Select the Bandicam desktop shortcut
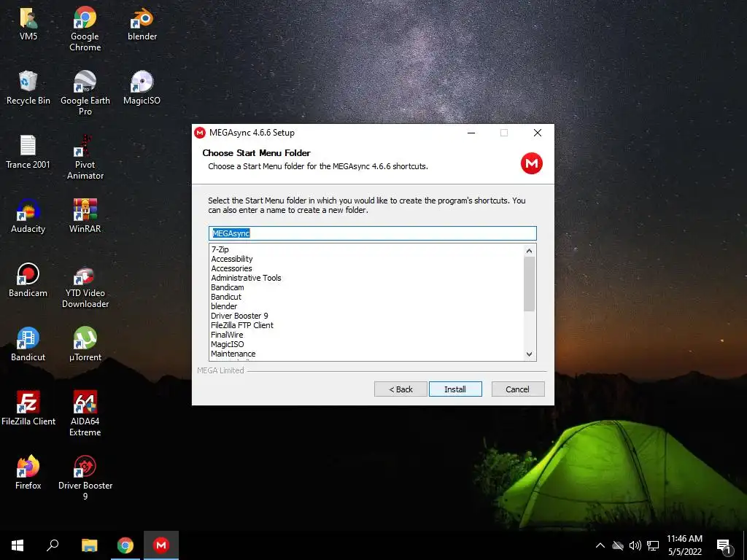747x560 pixels. tap(28, 281)
